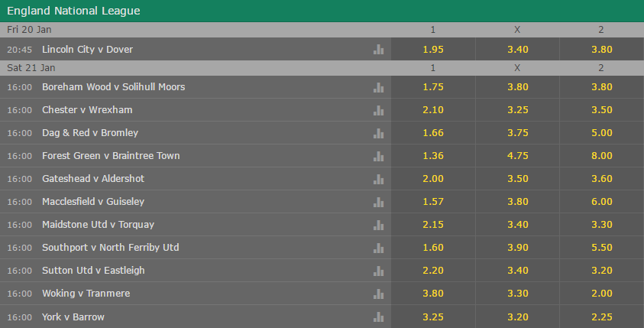Viewport: 644px width, 328px height.
Task: Open stats icon for Southport v North Ferriby Utd
Action: pos(378,248)
